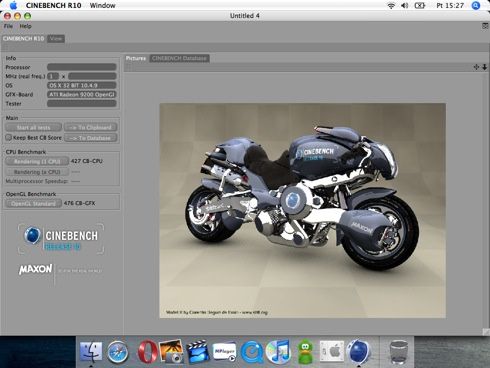The image size is (490, 368).
Task: Open Finder from the Dock
Action: click(x=91, y=352)
